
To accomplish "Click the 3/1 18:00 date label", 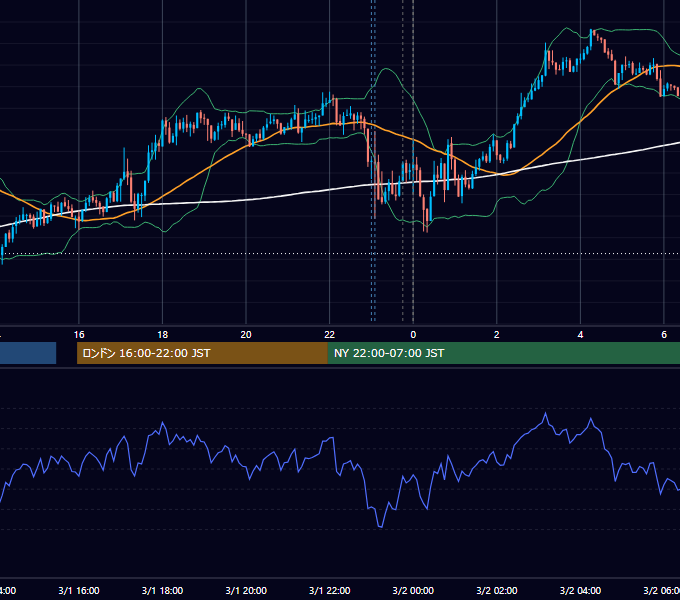I will pyautogui.click(x=163, y=591).
